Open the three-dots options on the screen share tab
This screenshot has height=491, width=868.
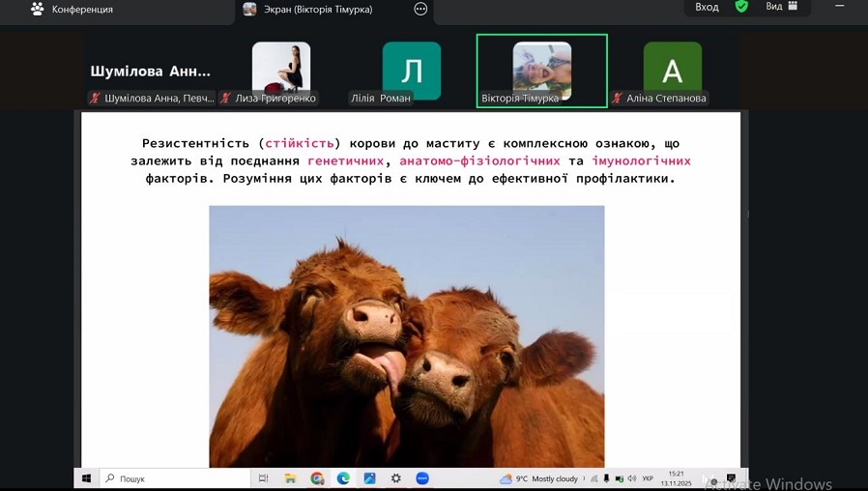pyautogui.click(x=420, y=9)
